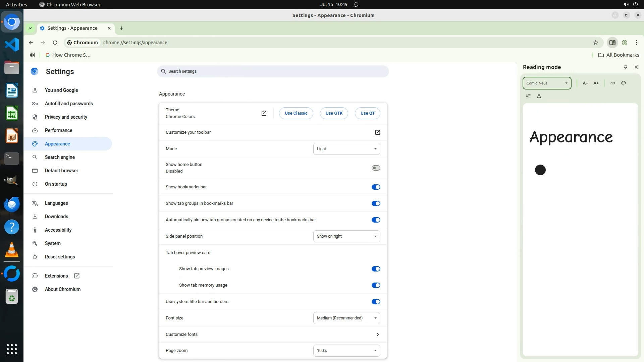Open letter spacing options in reading mode
This screenshot has height=362, width=644.
539,96
